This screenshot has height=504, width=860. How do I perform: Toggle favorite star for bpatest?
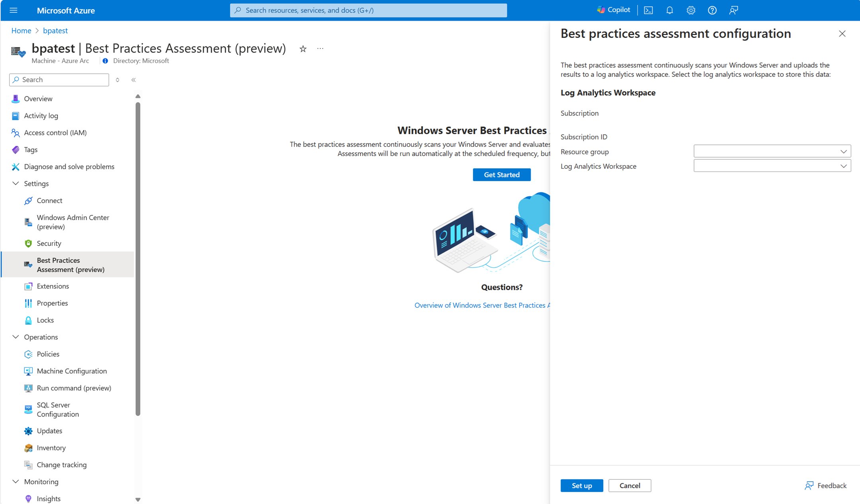303,49
